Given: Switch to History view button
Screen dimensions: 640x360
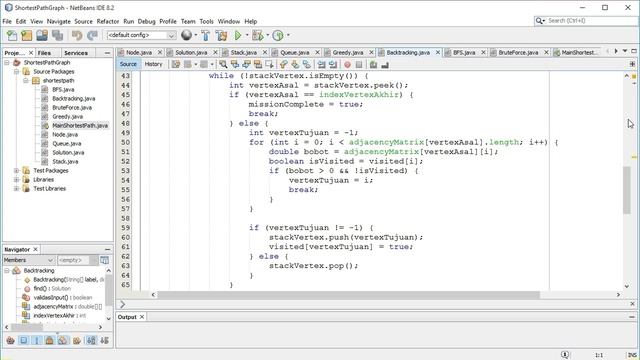Looking at the screenshot, I should [x=153, y=64].
